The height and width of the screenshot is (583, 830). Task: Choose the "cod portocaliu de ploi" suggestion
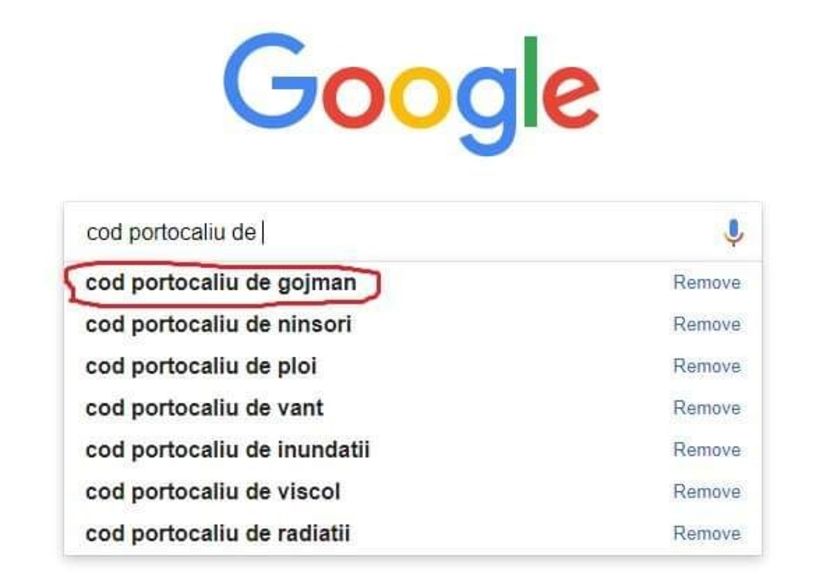point(201,367)
